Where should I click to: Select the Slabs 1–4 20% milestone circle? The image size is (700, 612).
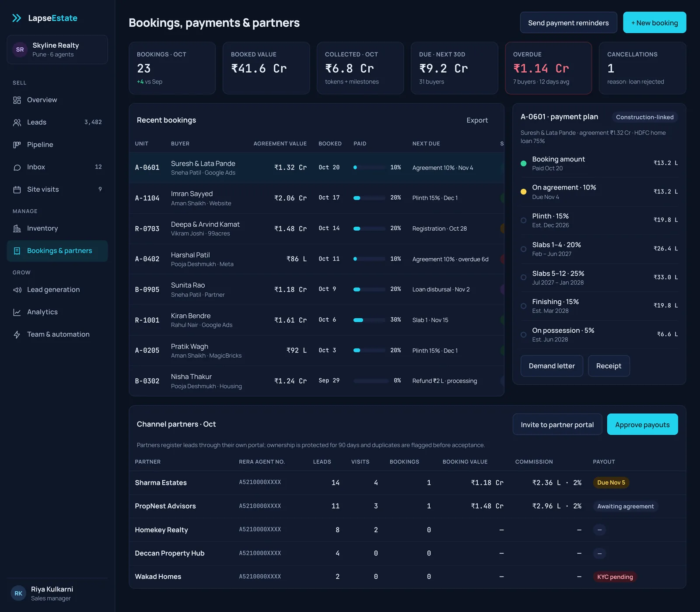pos(523,249)
